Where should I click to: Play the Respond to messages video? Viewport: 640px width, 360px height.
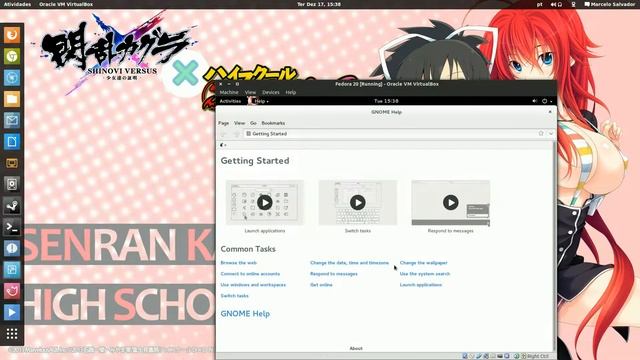(451, 202)
